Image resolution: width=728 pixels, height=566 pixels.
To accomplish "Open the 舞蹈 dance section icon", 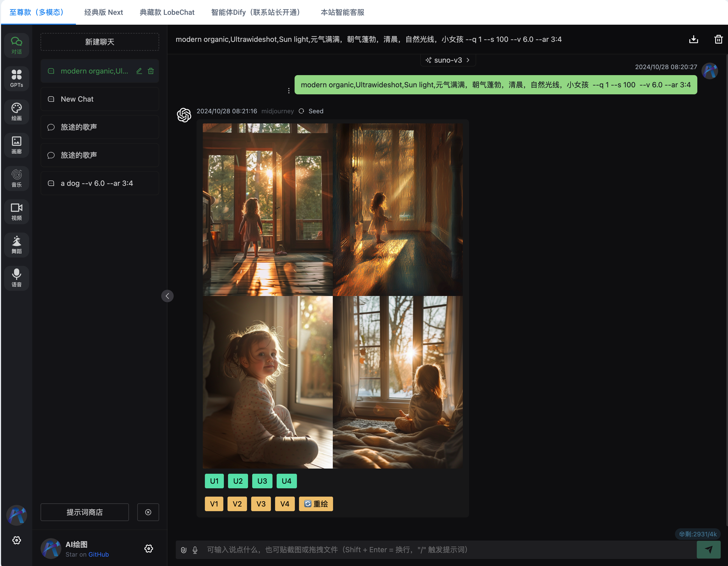I will pyautogui.click(x=16, y=245).
